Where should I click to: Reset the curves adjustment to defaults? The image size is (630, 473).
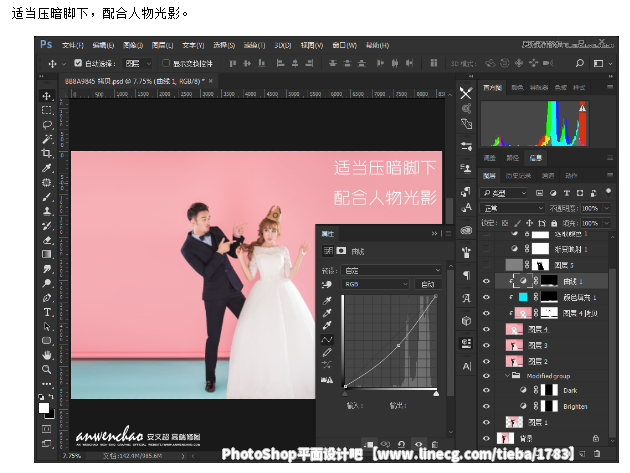click(x=401, y=444)
